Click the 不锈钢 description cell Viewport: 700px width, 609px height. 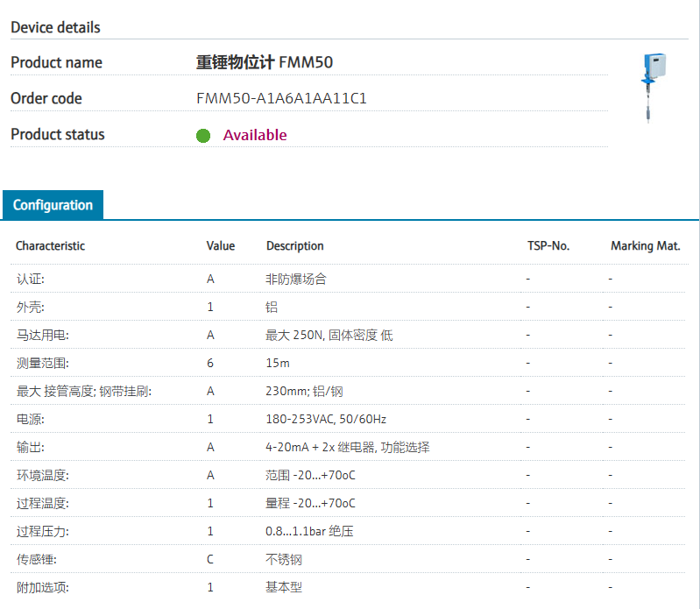283,559
